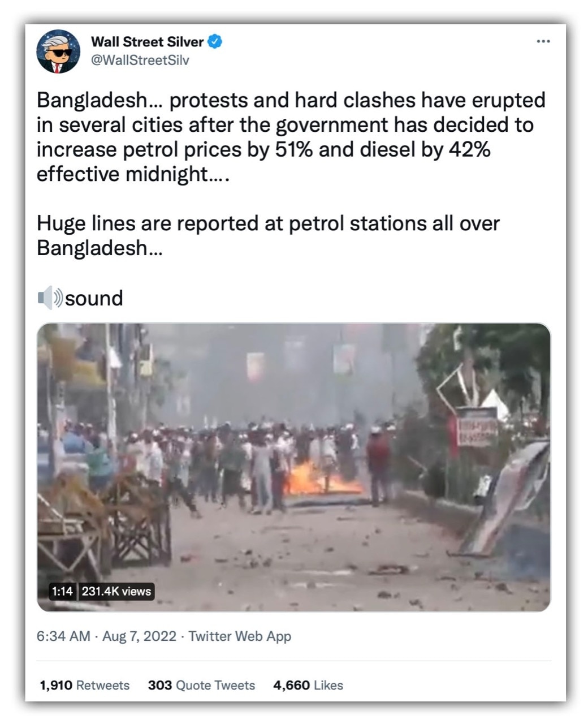Click the speaker sound emoji icon
The width and height of the screenshot is (588, 724).
[50, 298]
